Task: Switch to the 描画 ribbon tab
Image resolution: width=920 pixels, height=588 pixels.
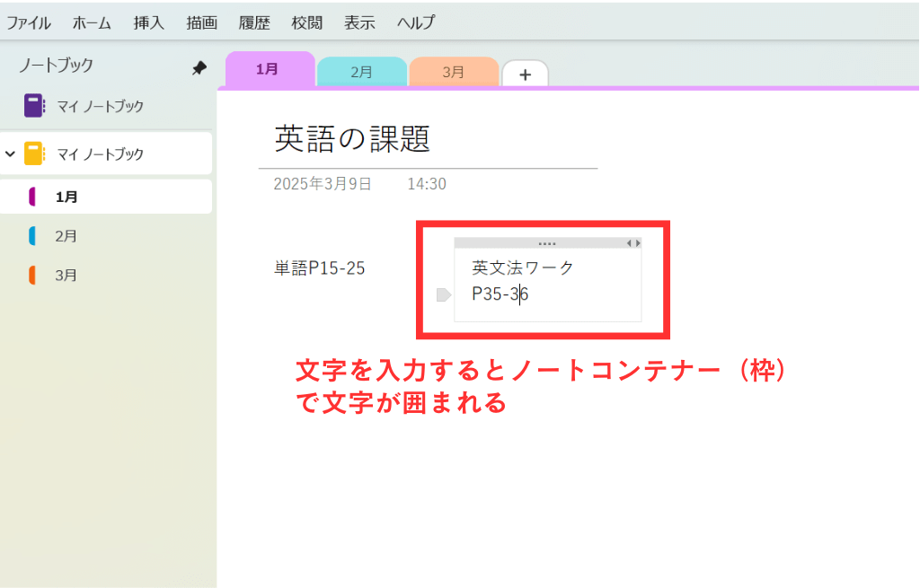Action: 202,23
